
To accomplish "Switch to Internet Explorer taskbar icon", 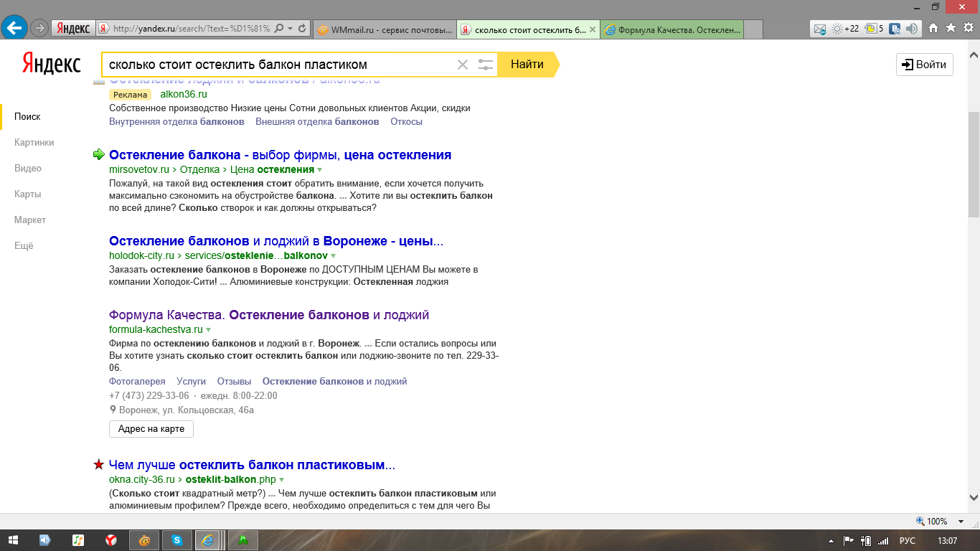I will click(208, 540).
